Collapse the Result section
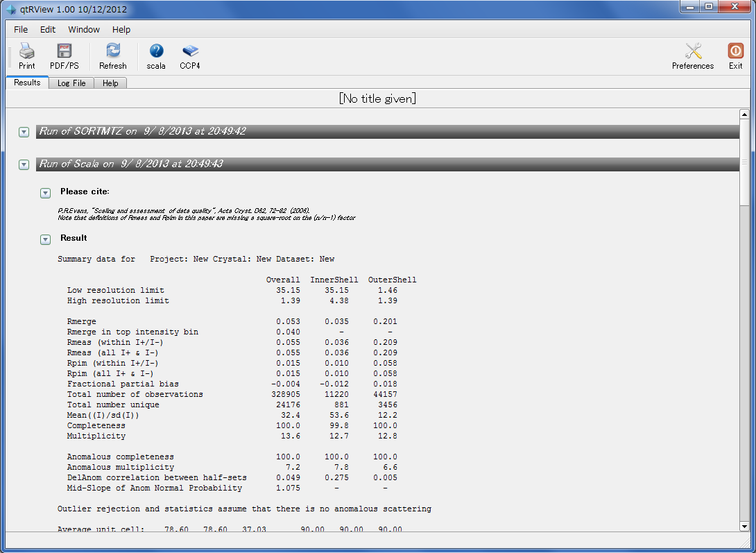The height and width of the screenshot is (553, 756). click(46, 239)
